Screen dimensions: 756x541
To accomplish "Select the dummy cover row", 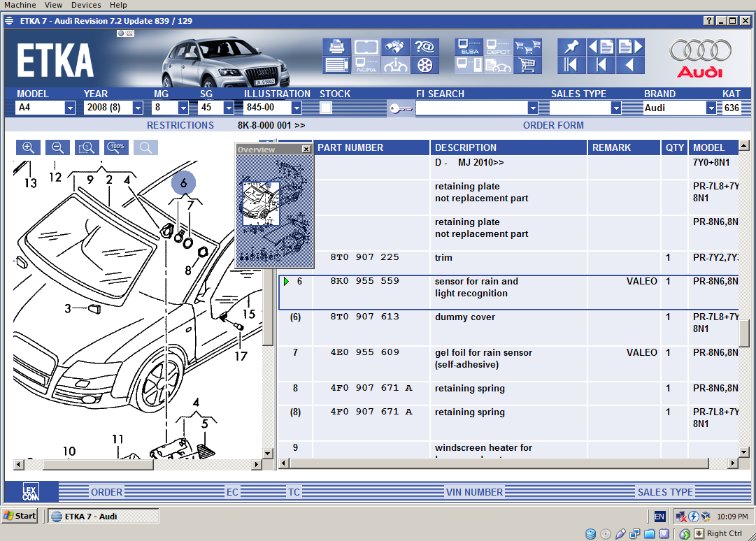I will click(x=508, y=328).
